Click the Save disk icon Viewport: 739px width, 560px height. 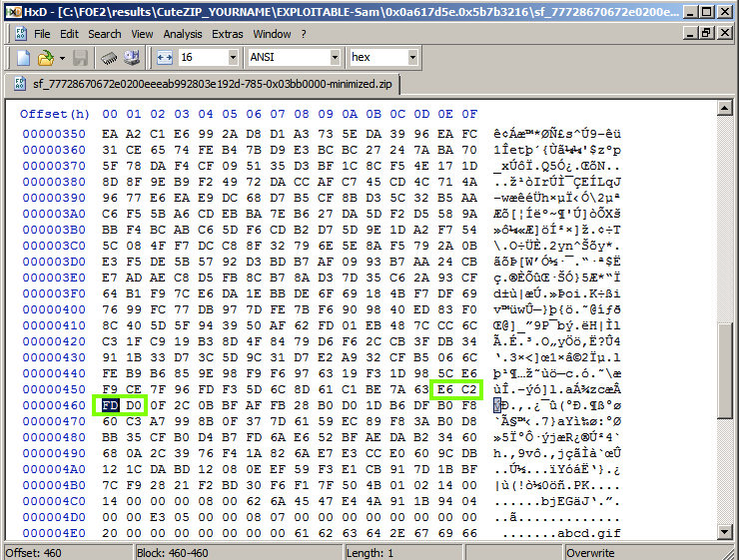click(x=80, y=58)
